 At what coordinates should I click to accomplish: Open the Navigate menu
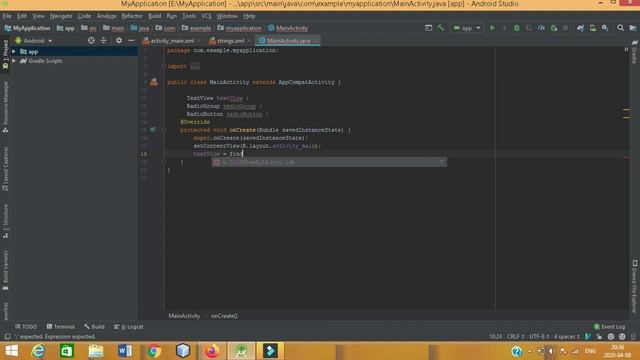pyautogui.click(x=61, y=16)
